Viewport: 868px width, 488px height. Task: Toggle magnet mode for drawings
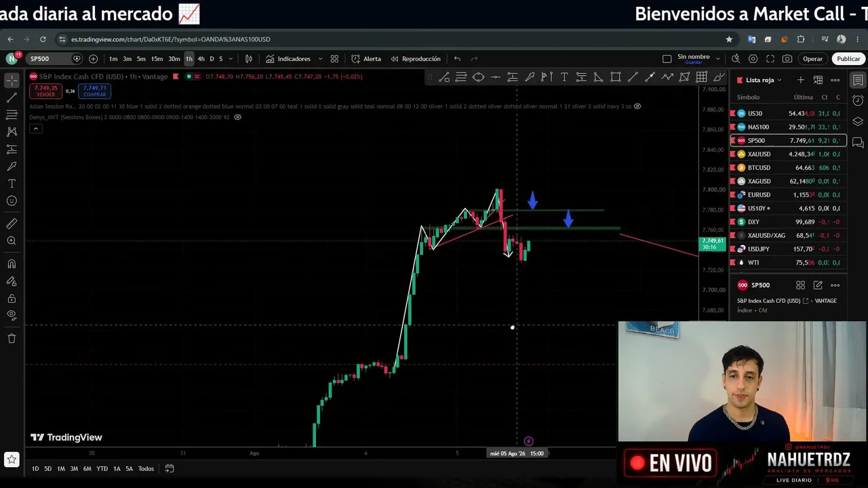(12, 264)
